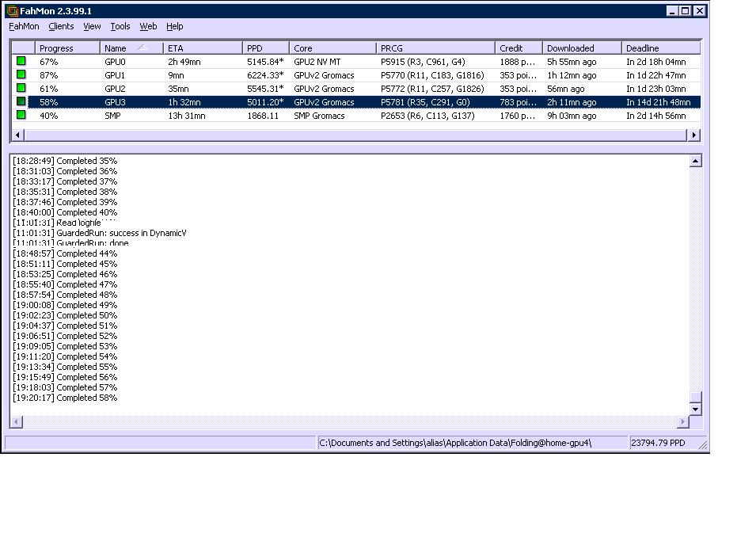The width and height of the screenshot is (756, 541).
Task: Click the green status icon for GPU2
Action: pos(21,88)
